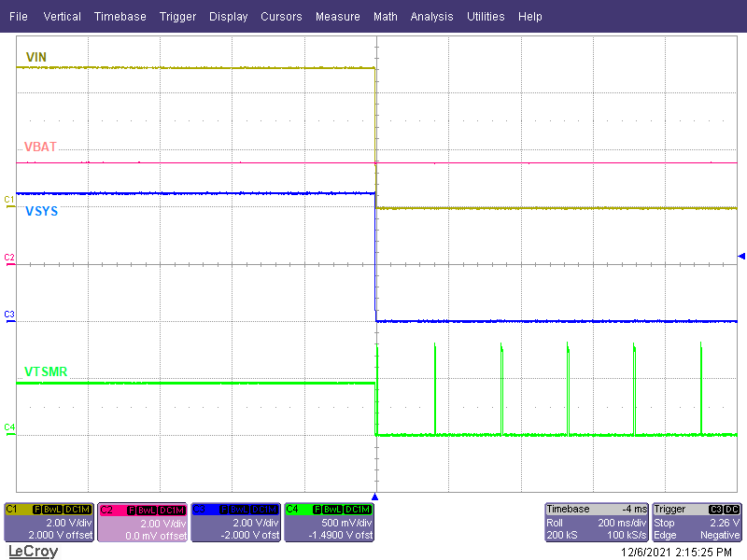Click the trigger time marker below the grid
This screenshot has height=560, width=747.
[x=376, y=497]
